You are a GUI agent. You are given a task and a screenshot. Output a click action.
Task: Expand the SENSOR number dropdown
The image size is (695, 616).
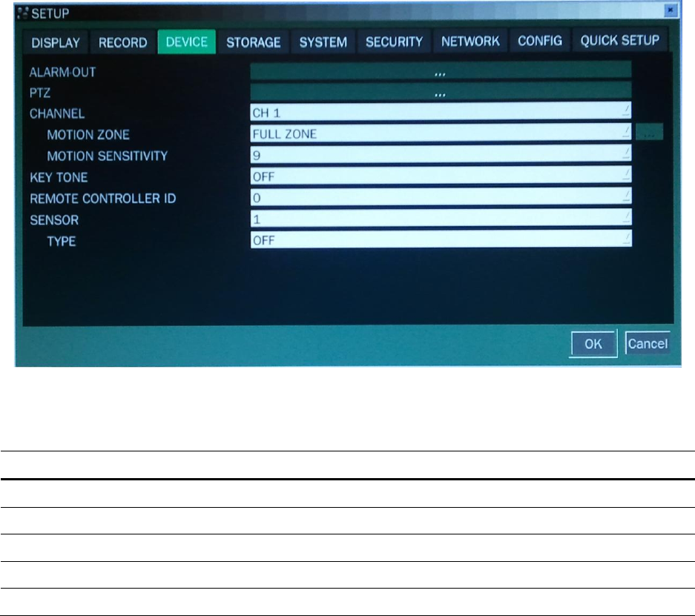pyautogui.click(x=441, y=219)
